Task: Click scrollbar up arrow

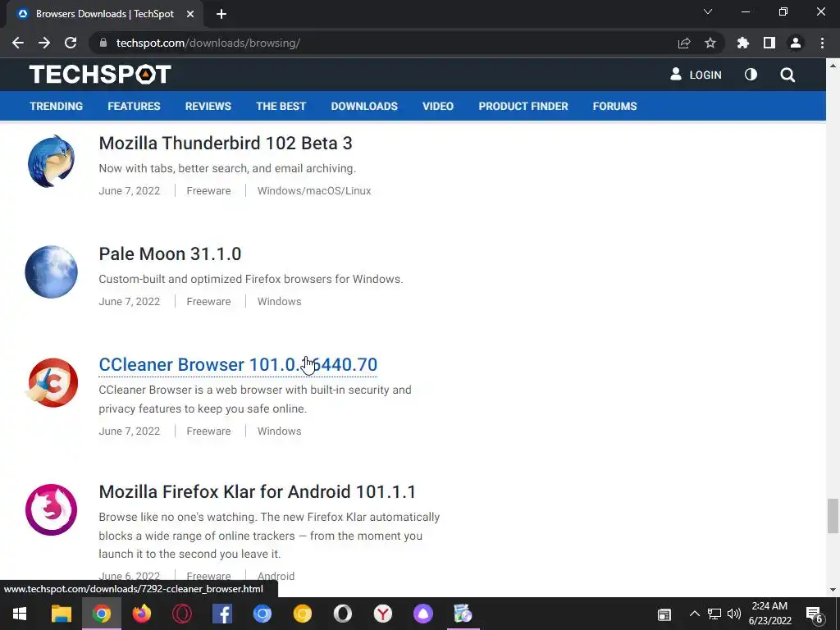Action: (833, 66)
